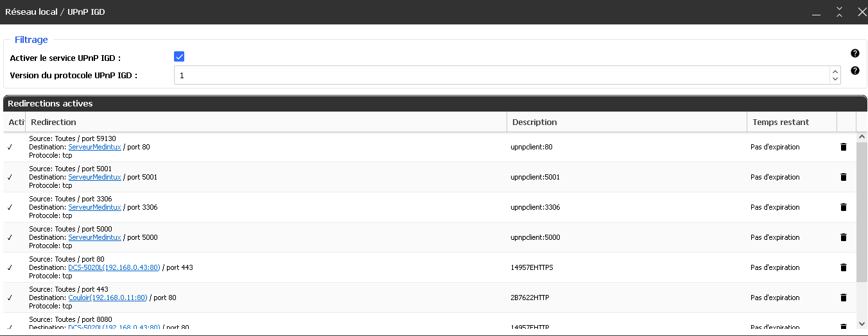Increase the UPnP IGD protocol version
Image resolution: width=868 pixels, height=336 pixels.
(x=835, y=71)
